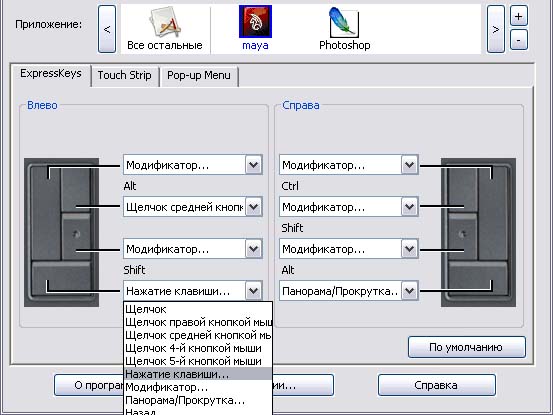
Task: Click the 'Справка' help button
Action: [436, 385]
